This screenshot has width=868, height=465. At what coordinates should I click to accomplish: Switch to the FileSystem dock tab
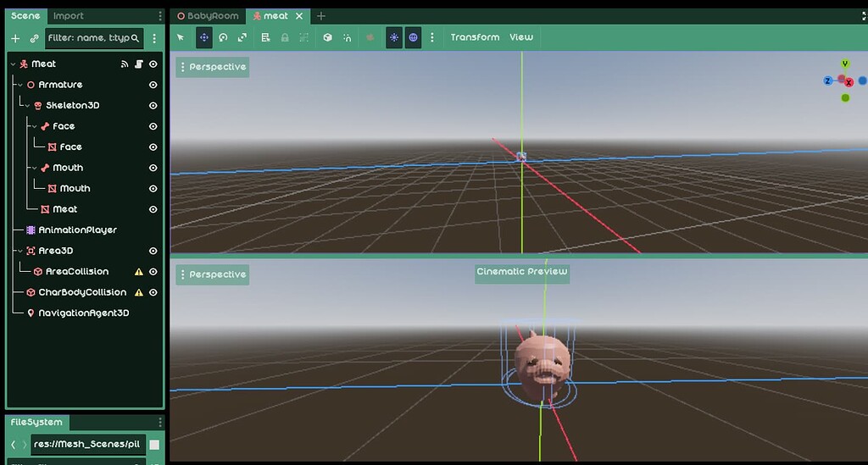point(36,422)
